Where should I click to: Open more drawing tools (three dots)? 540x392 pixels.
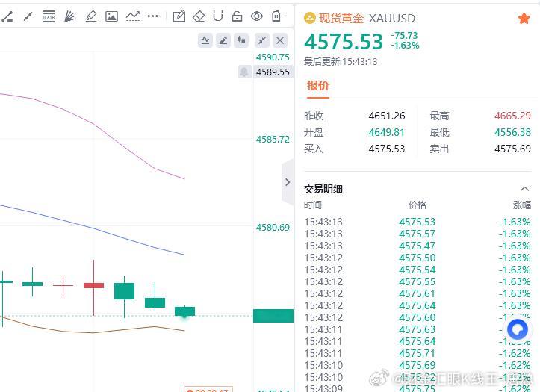tap(152, 16)
